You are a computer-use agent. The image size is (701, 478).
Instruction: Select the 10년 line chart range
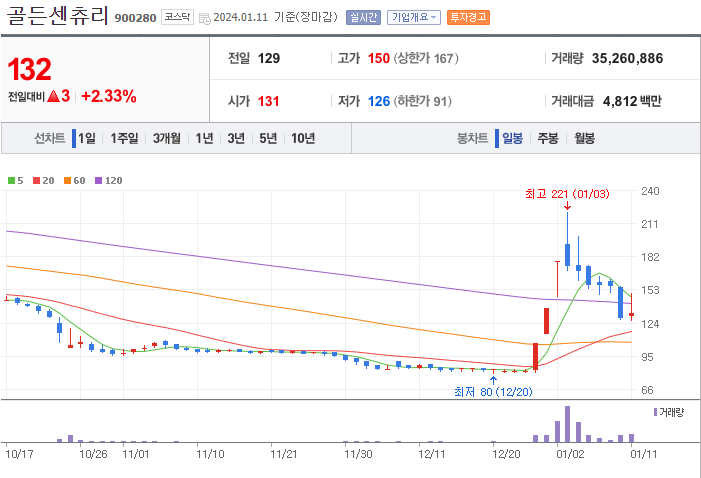pos(303,138)
